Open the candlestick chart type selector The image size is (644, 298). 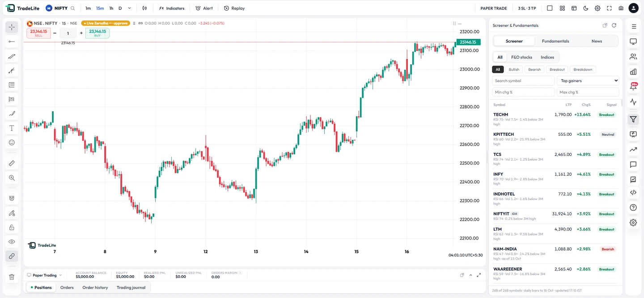click(x=144, y=8)
